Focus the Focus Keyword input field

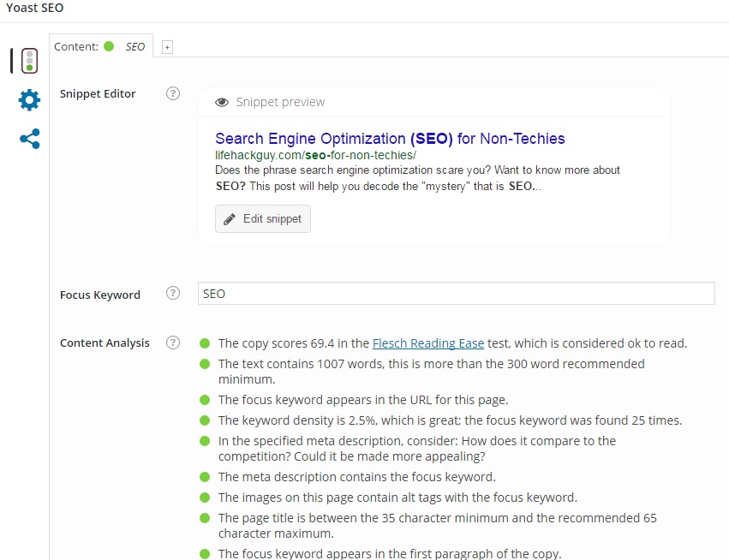point(456,293)
